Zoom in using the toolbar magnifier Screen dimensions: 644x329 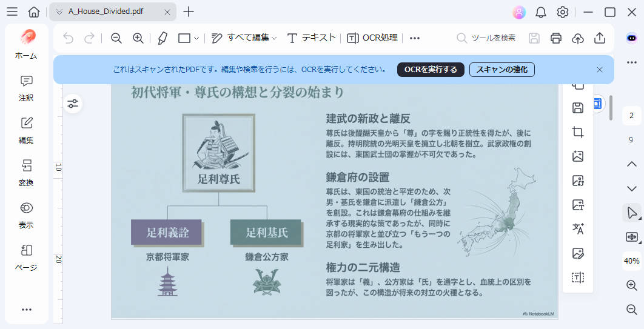[x=138, y=38]
